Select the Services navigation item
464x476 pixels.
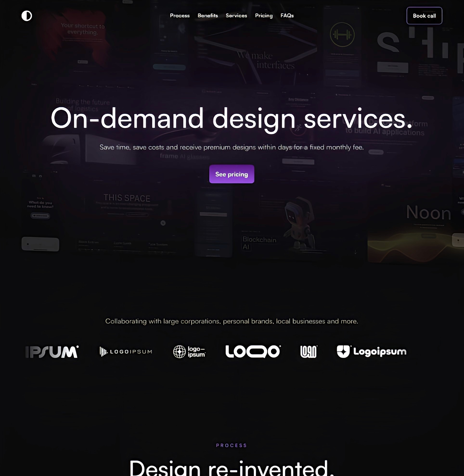[236, 16]
